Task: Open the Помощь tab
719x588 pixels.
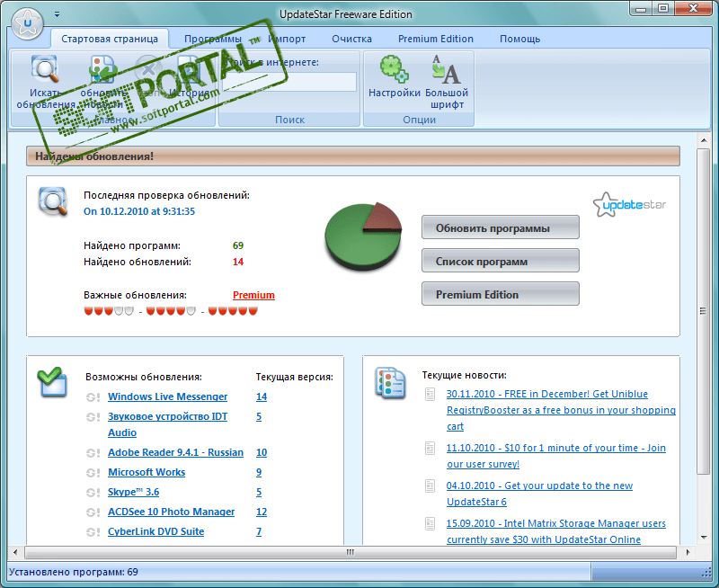Action: click(x=520, y=39)
